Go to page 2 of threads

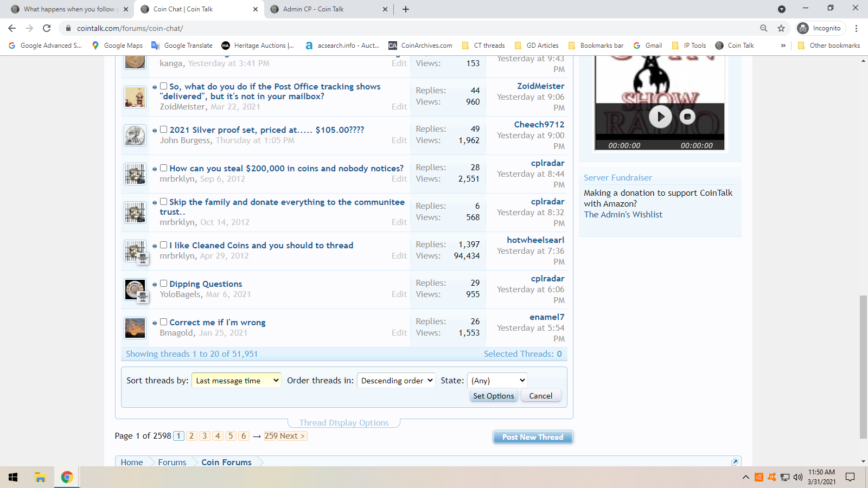point(192,436)
